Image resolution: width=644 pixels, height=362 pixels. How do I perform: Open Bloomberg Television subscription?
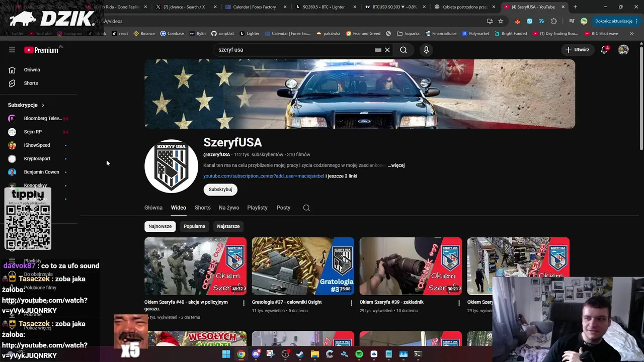[x=39, y=118]
